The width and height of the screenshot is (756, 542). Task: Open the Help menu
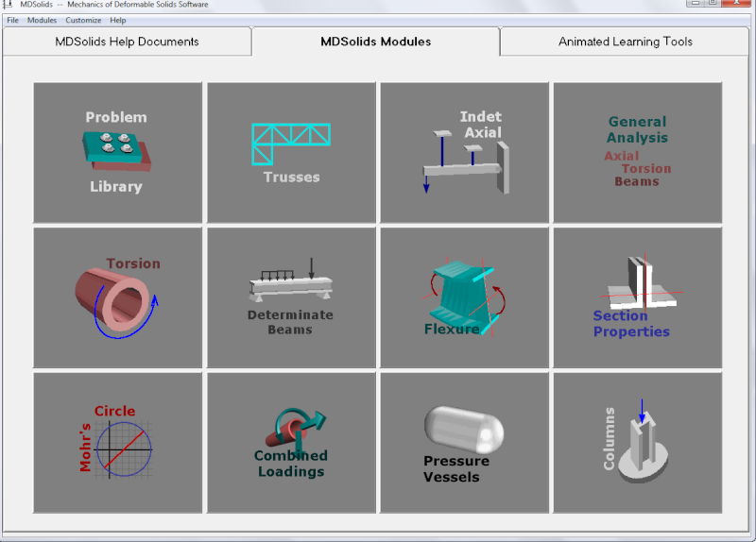pyautogui.click(x=117, y=20)
